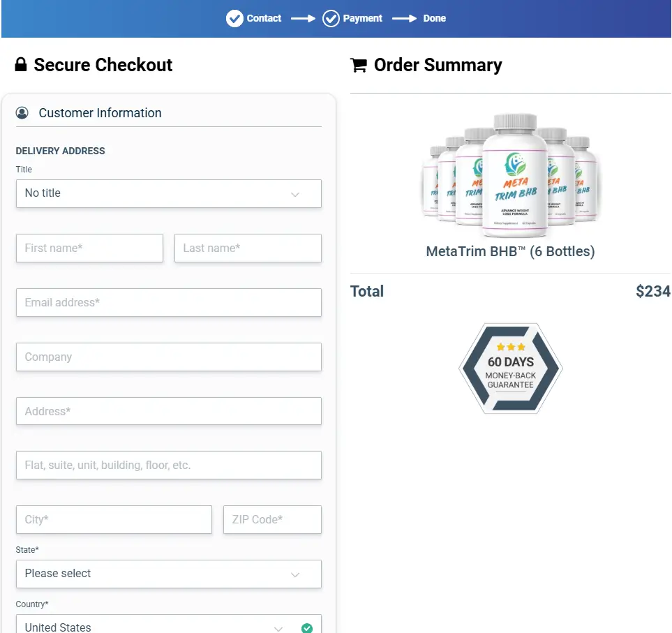Click the green checkmark in the Country field
The image size is (672, 633).
(x=306, y=627)
